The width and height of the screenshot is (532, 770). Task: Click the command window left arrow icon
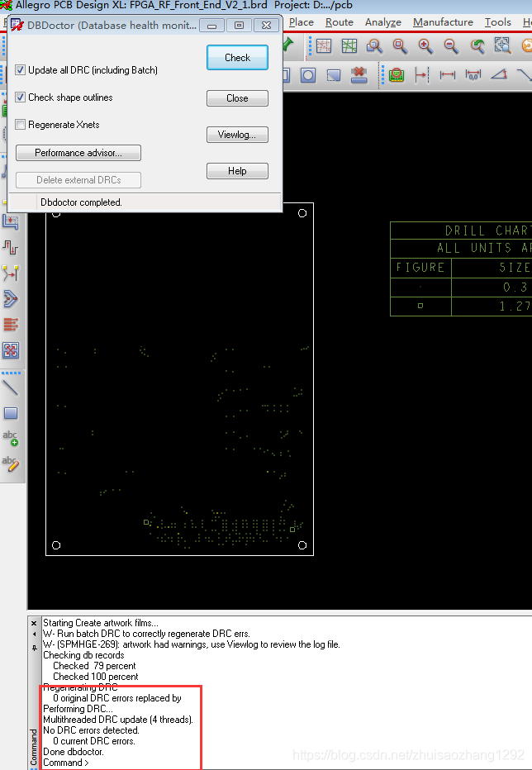[x=34, y=634]
